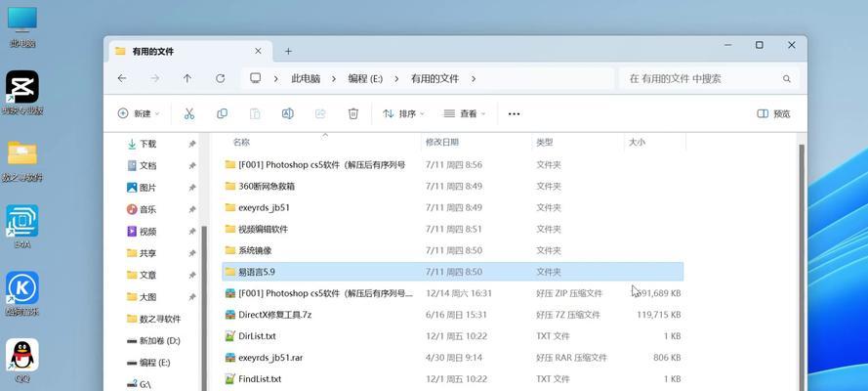Expand chevron after 有用的文件 breadcrumb
The width and height of the screenshot is (868, 391).
point(474,78)
